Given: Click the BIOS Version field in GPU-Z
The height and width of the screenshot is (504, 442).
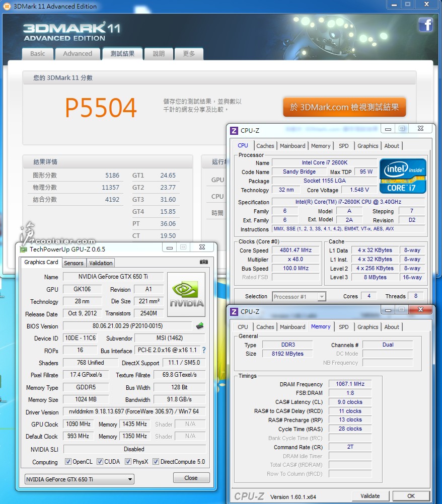Looking at the screenshot, I should [127, 326].
